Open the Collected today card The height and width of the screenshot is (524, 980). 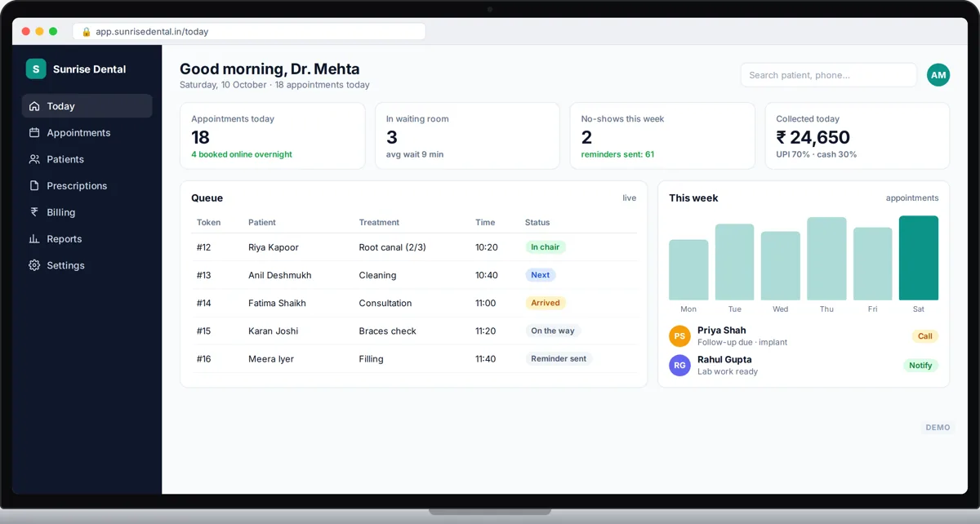(857, 135)
